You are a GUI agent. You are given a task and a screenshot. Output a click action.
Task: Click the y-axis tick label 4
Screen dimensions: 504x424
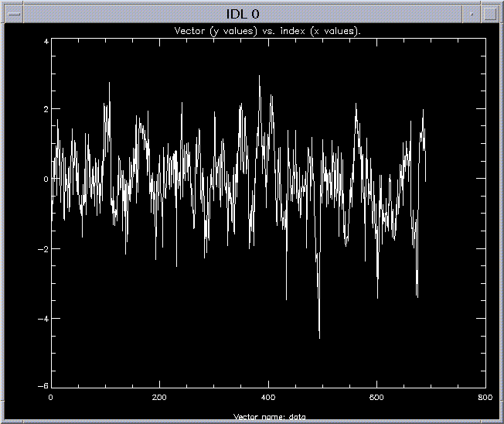46,40
